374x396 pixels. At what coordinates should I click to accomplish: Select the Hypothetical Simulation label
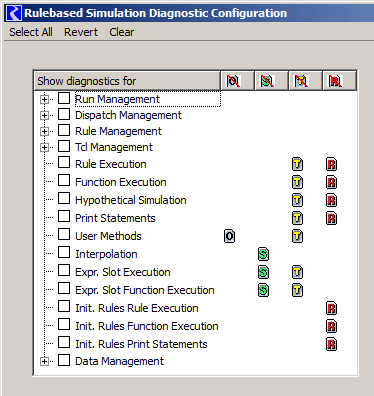click(131, 200)
